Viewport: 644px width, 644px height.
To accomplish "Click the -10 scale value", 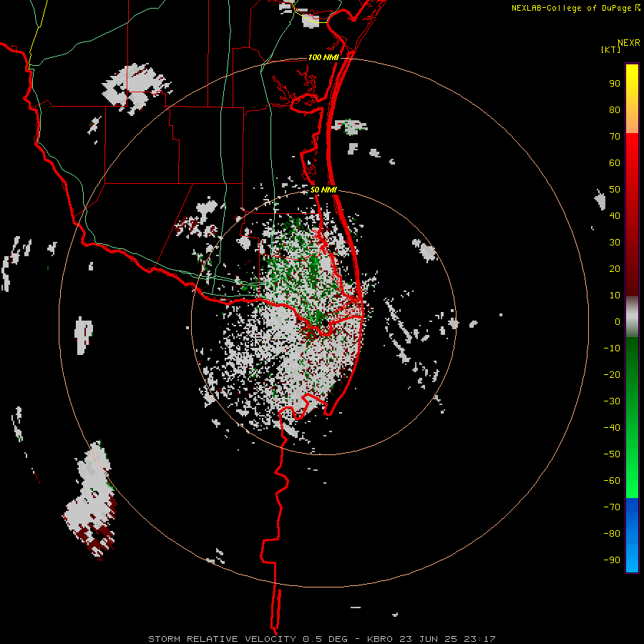I will 612,348.
